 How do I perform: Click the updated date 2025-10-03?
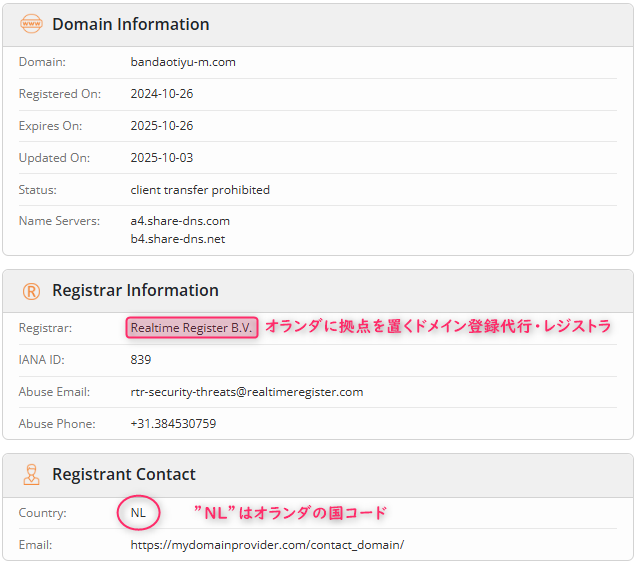pos(160,158)
